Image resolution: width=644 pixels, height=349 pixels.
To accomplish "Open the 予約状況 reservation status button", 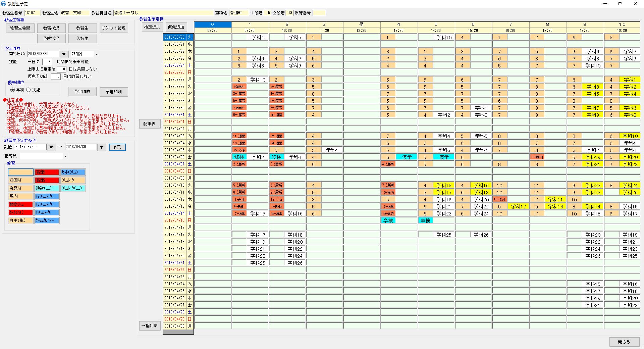I will [51, 39].
